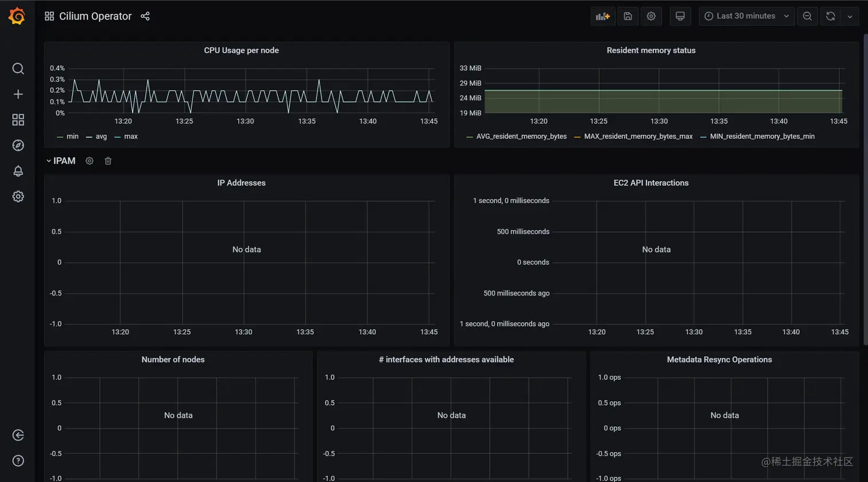
Task: Click No data in IP Addresses panel
Action: tap(246, 250)
